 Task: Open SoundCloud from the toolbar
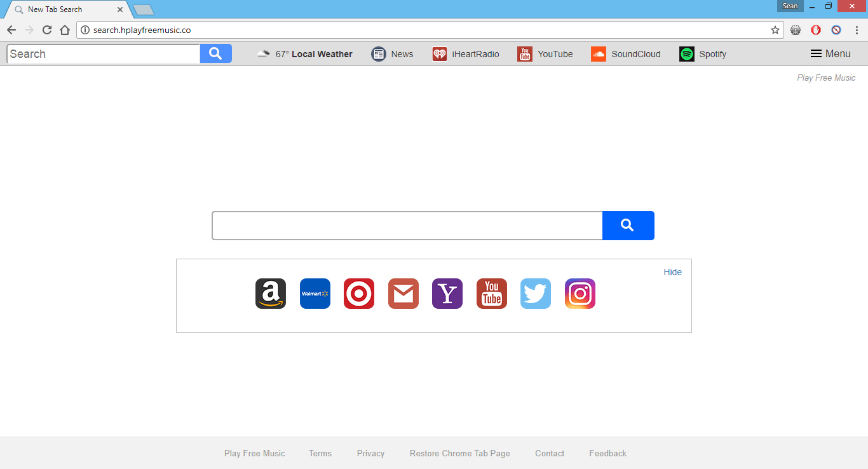(x=626, y=54)
